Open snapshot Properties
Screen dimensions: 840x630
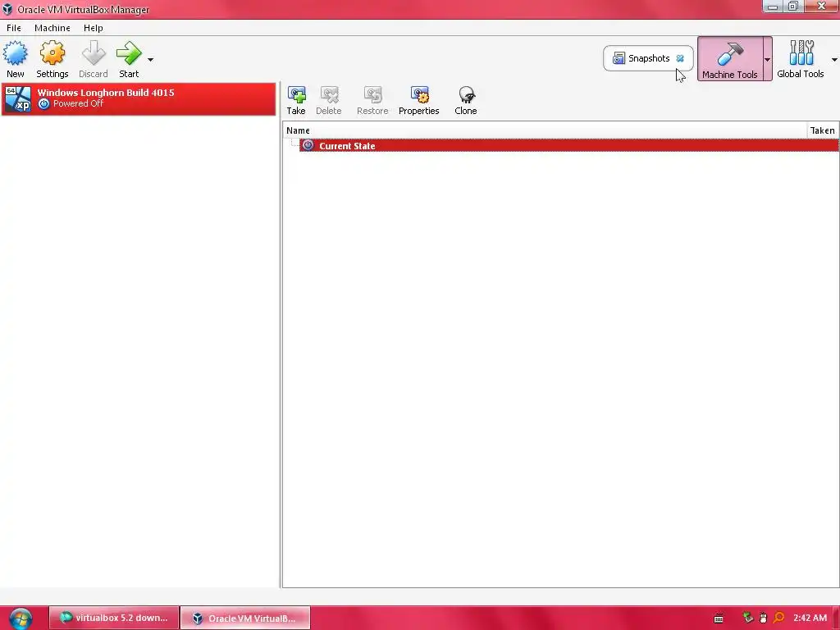(419, 100)
